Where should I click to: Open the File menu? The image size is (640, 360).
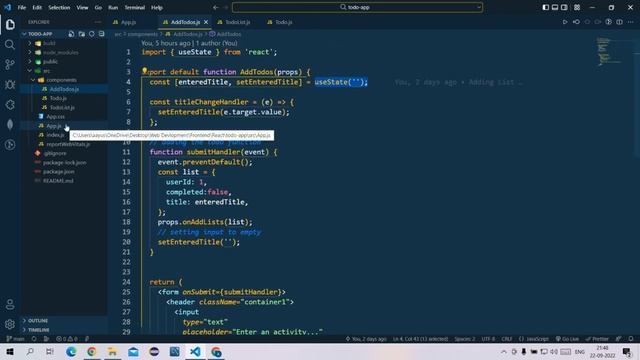point(22,7)
